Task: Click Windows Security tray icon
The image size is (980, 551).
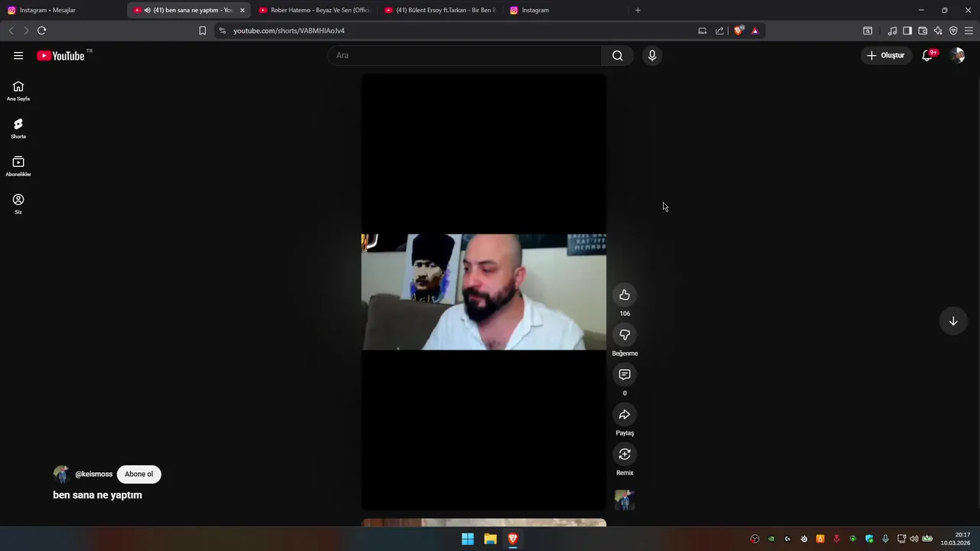Action: coord(869,539)
